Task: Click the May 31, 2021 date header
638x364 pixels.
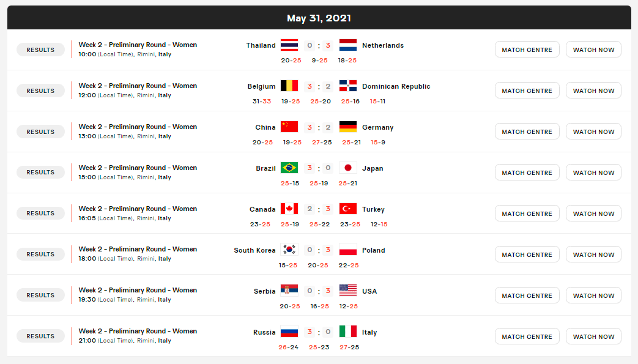Action: pyautogui.click(x=319, y=18)
